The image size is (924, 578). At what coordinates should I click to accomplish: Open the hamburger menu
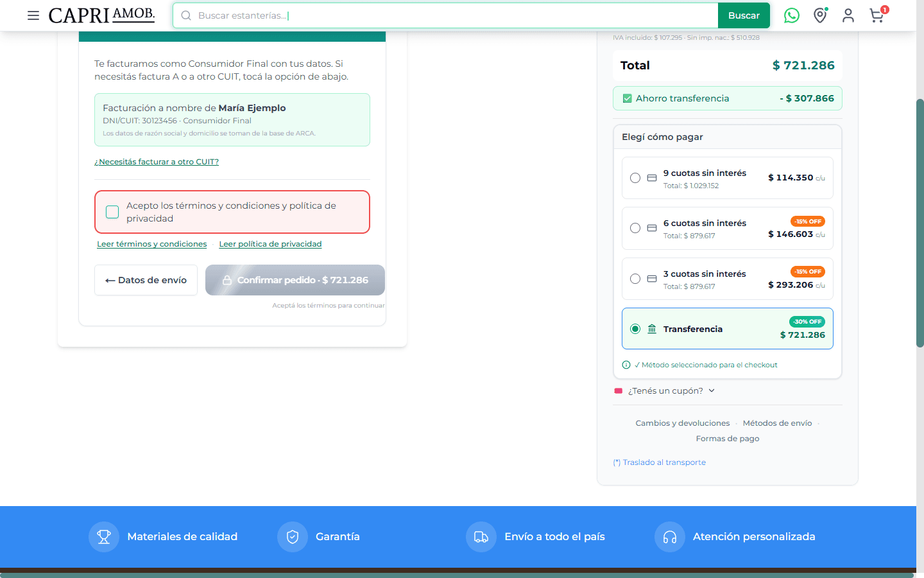(x=33, y=15)
